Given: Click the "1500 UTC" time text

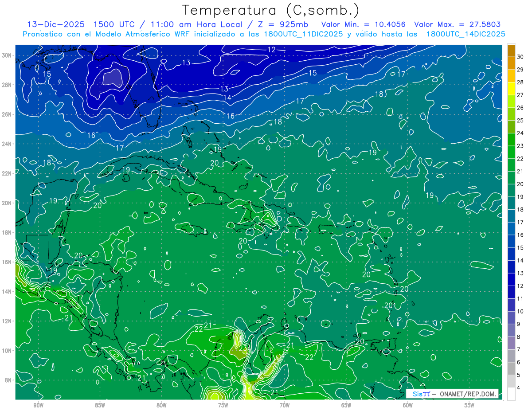Looking at the screenshot, I should (113, 24).
